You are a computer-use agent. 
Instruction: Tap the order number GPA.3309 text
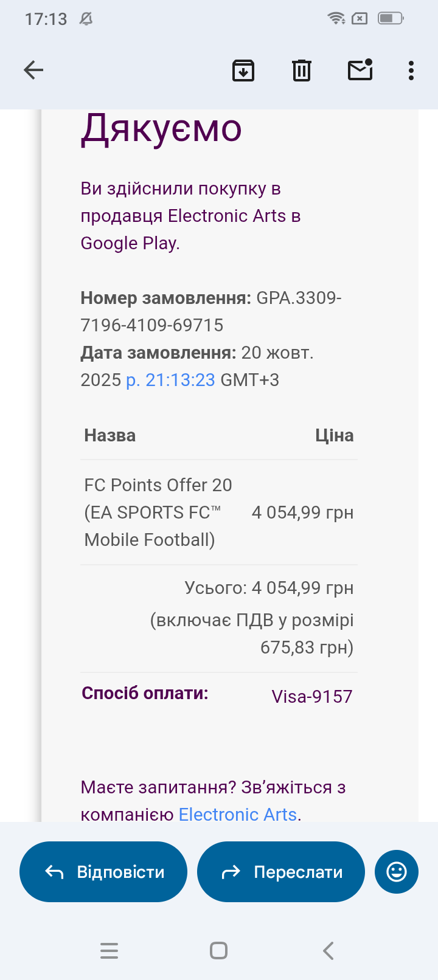pyautogui.click(x=298, y=298)
